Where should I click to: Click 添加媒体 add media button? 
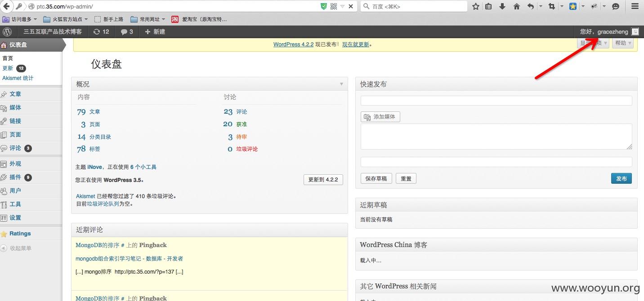[380, 116]
